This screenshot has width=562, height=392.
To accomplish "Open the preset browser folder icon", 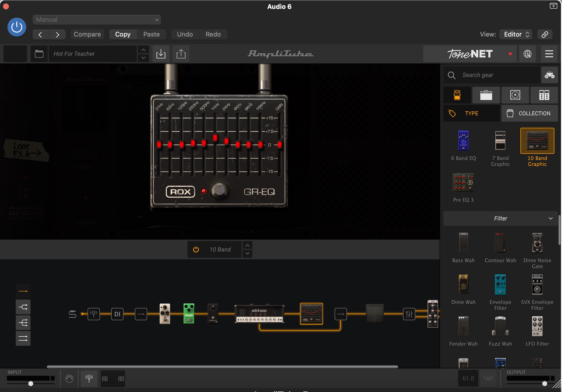I will click(39, 54).
